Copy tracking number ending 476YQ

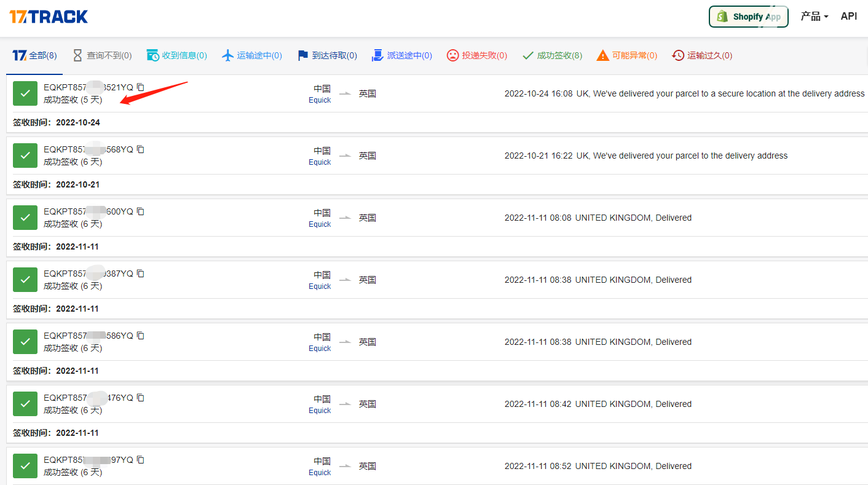coord(141,398)
